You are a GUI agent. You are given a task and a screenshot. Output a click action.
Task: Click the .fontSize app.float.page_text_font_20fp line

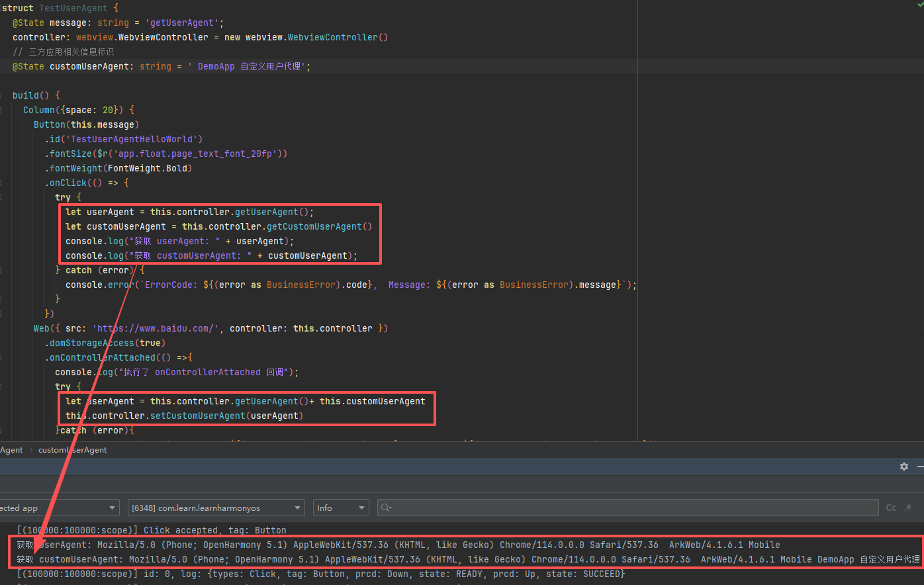[166, 154]
